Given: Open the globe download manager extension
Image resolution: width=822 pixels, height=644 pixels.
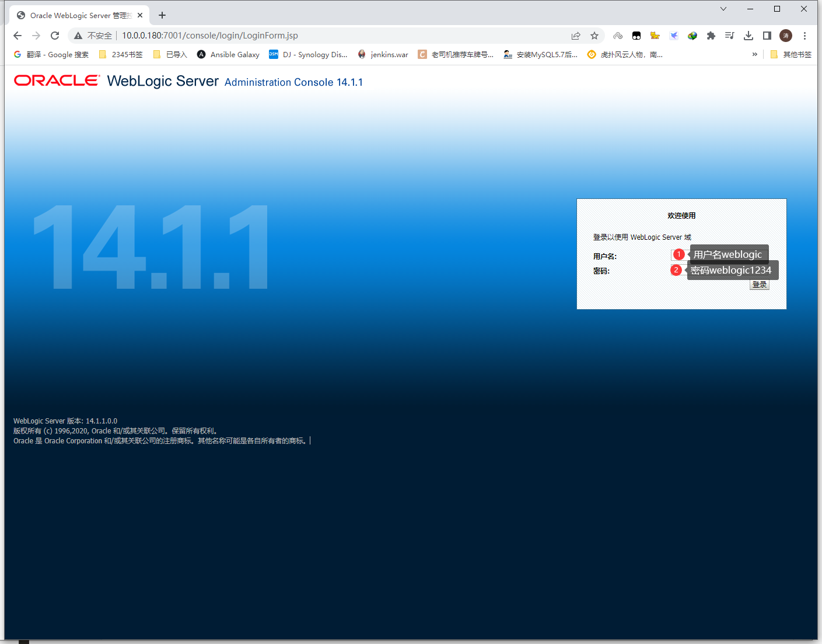Looking at the screenshot, I should pos(692,36).
